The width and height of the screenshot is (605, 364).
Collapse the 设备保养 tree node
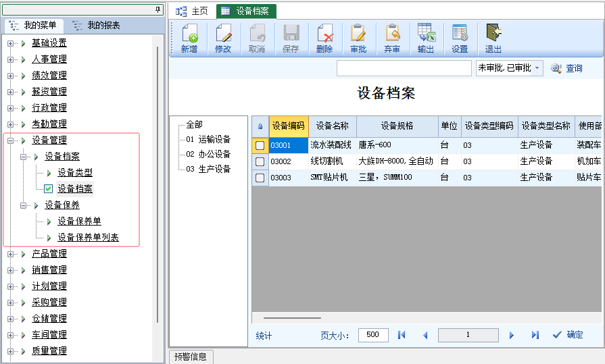pos(23,205)
